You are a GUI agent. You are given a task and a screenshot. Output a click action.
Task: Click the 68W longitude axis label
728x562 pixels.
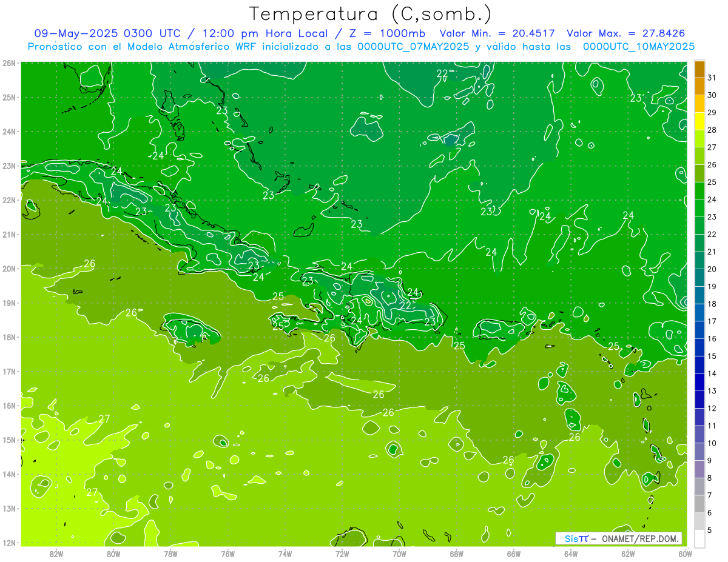pyautogui.click(x=456, y=553)
